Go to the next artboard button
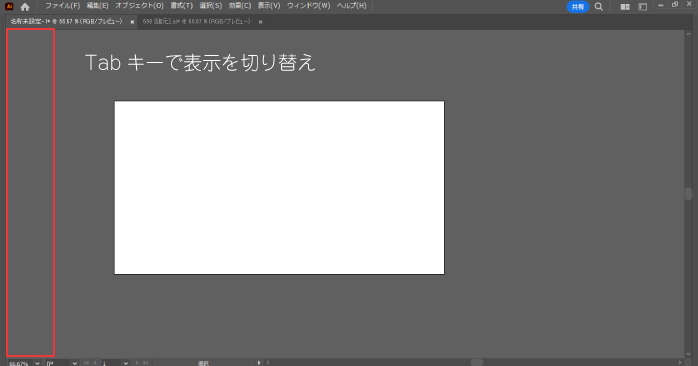This screenshot has height=366, width=698. tap(137, 363)
